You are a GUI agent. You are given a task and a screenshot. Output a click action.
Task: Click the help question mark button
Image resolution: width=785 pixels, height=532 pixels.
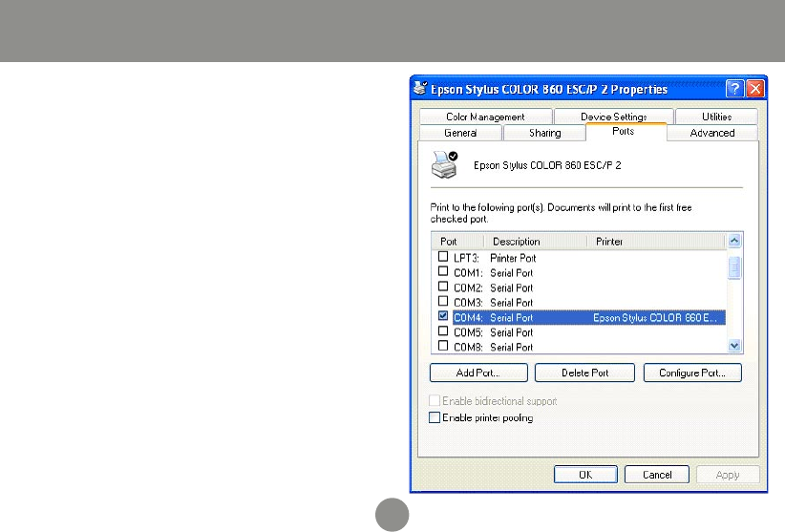(734, 89)
